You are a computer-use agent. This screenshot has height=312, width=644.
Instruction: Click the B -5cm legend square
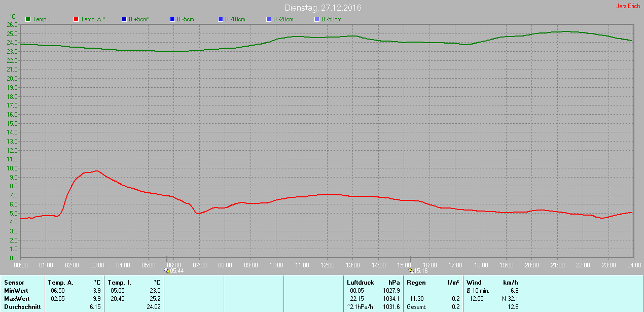(x=172, y=19)
